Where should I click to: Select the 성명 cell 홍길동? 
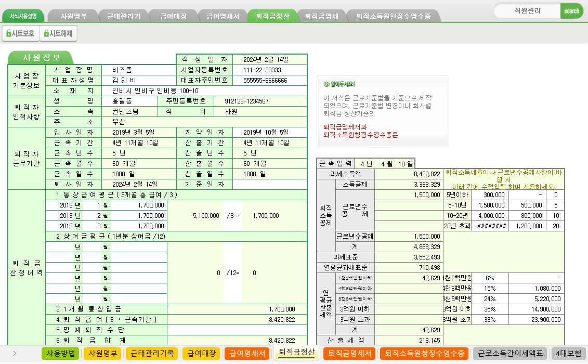(129, 101)
